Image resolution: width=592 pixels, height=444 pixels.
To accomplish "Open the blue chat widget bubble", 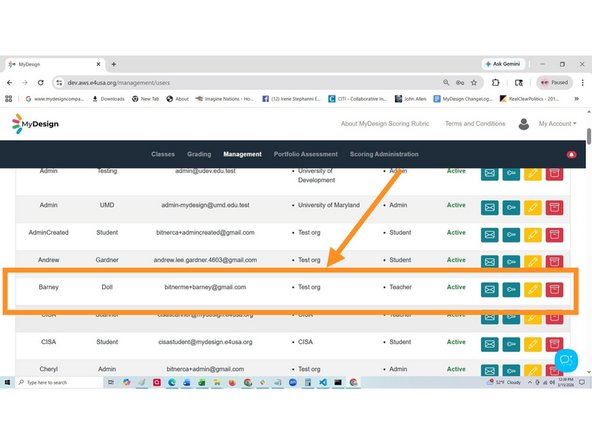I will point(566,360).
